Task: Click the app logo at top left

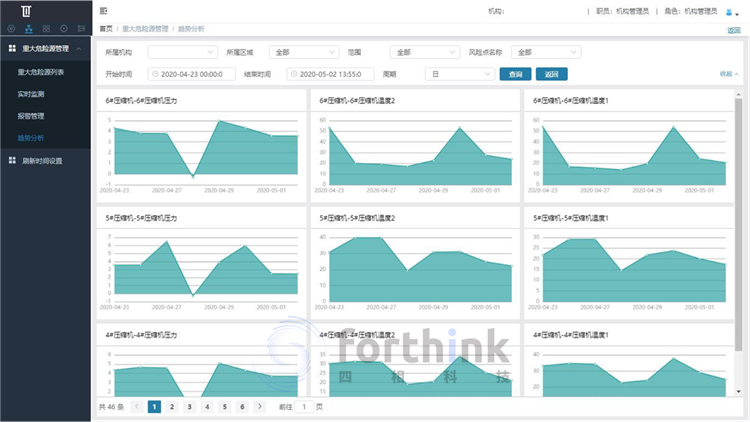Action: coord(26,11)
